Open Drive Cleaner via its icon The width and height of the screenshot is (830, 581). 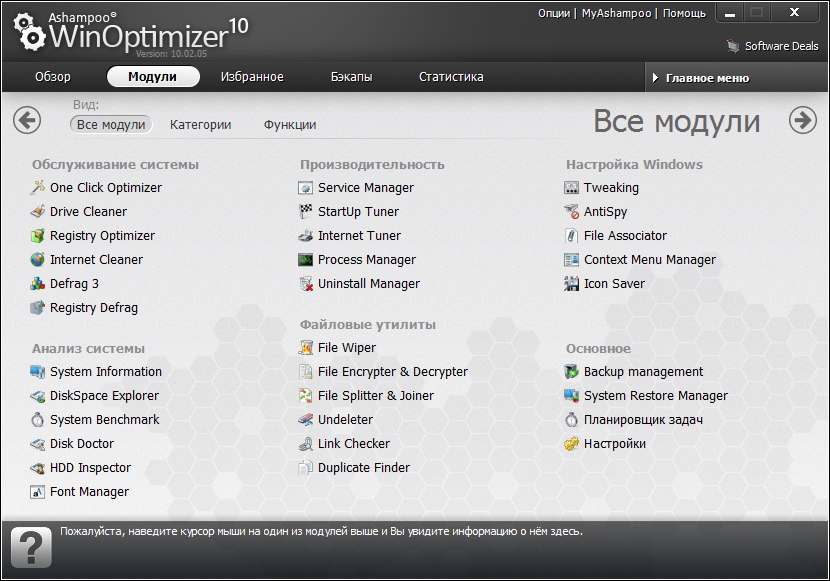click(38, 212)
